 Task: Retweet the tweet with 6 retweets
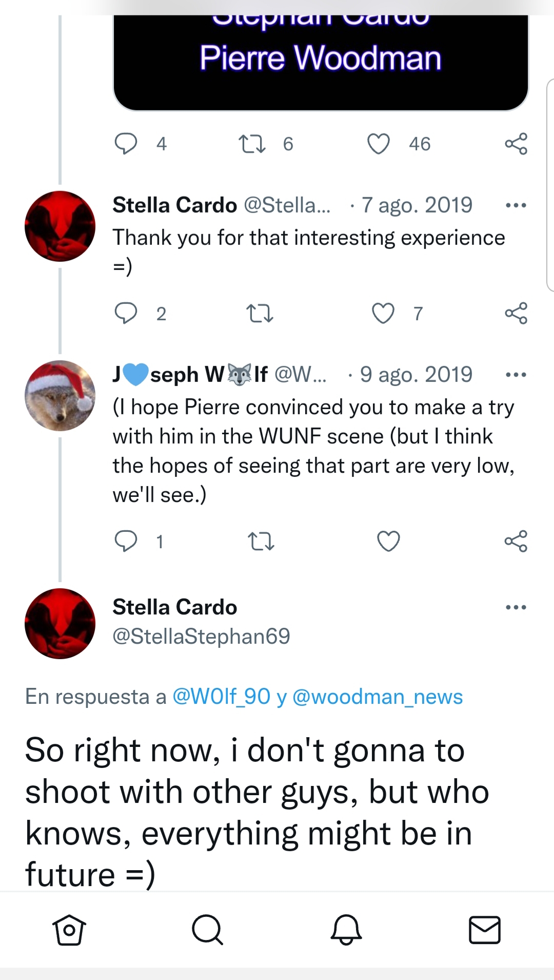coord(252,144)
